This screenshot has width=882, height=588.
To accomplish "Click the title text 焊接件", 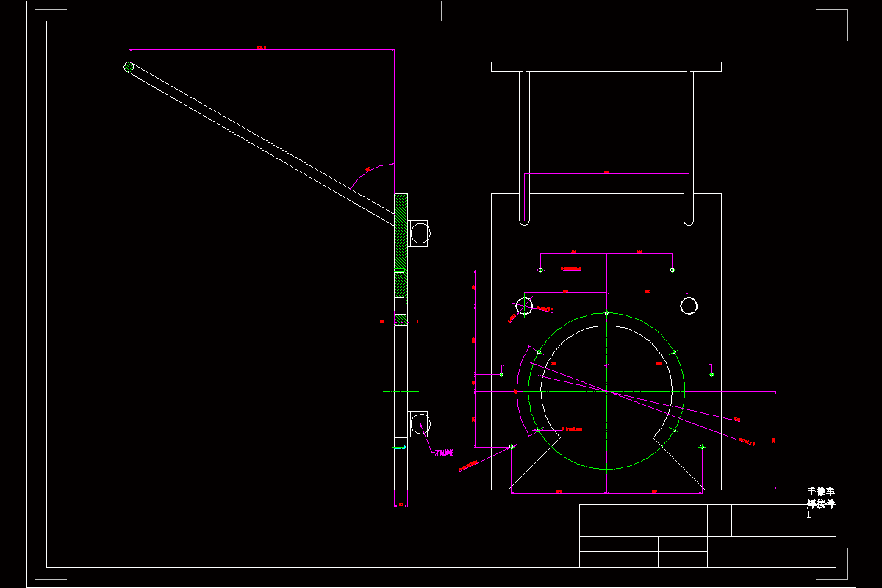I will click(x=821, y=504).
